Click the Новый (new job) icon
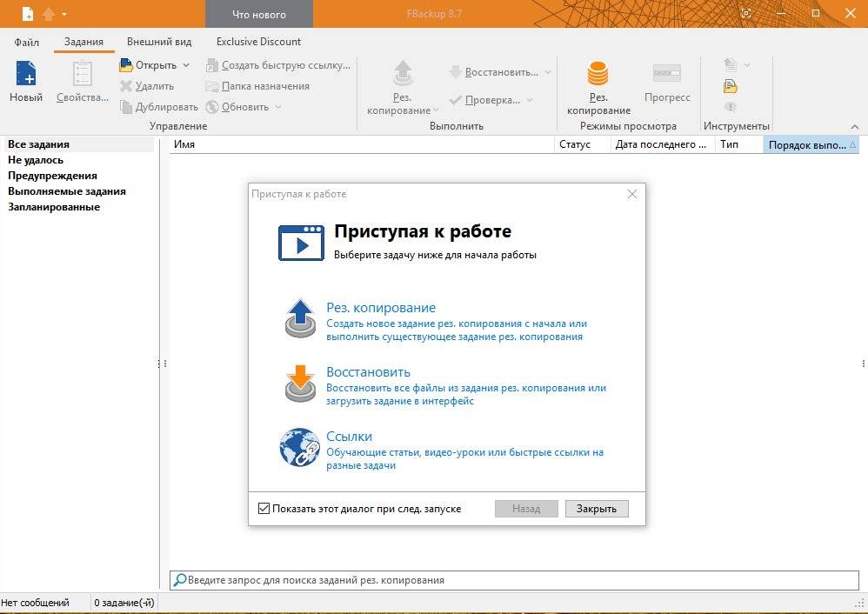Screen dimensions: 868x614 pos(26,76)
